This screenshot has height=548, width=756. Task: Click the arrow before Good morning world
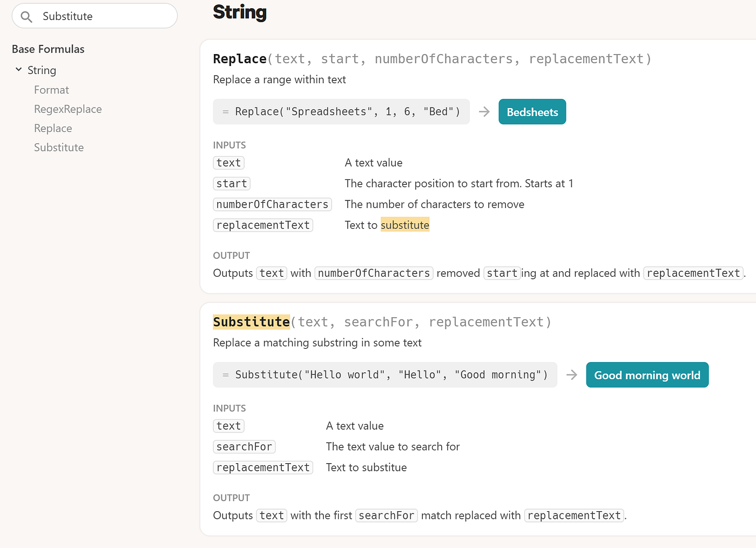(572, 375)
